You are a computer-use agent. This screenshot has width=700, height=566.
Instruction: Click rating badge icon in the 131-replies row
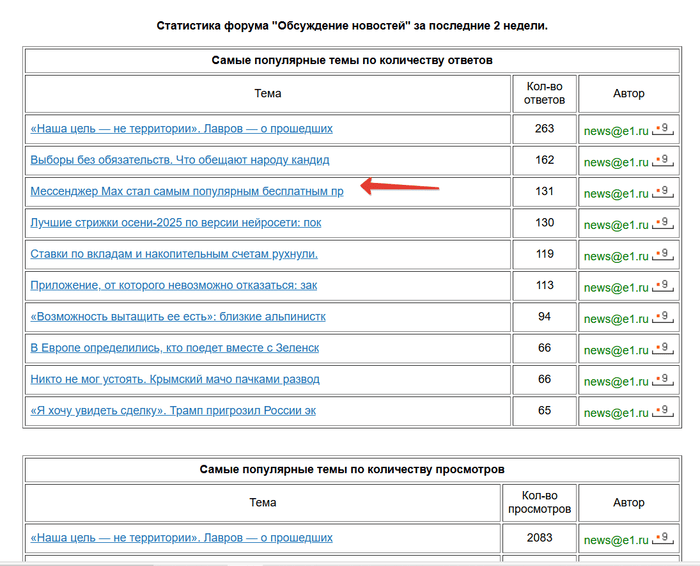662,192
